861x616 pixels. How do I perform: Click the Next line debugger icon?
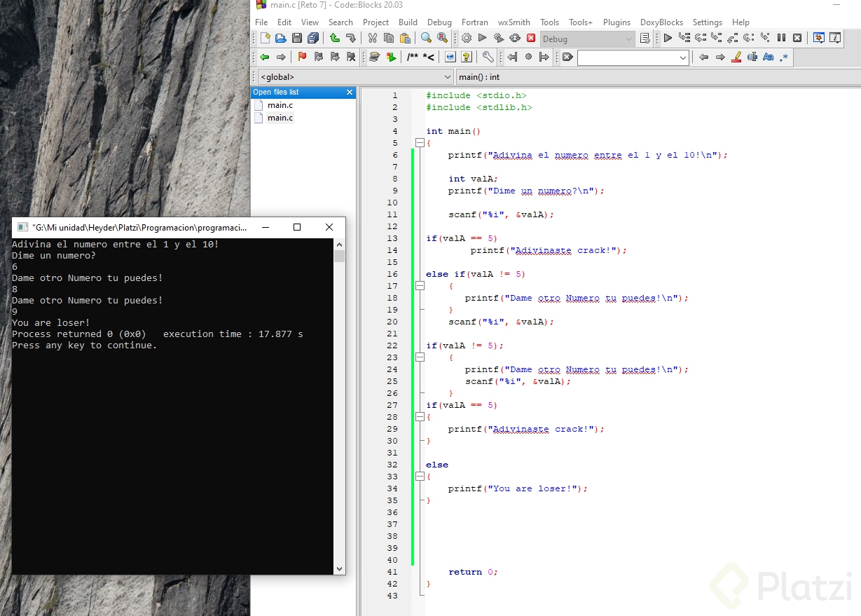tap(700, 38)
